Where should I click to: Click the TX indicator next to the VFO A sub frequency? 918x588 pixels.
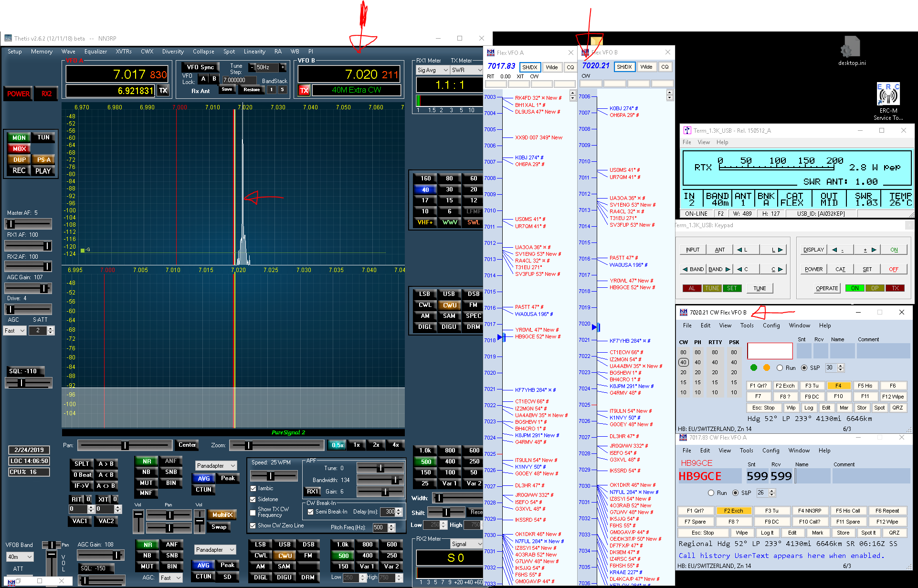click(x=163, y=90)
